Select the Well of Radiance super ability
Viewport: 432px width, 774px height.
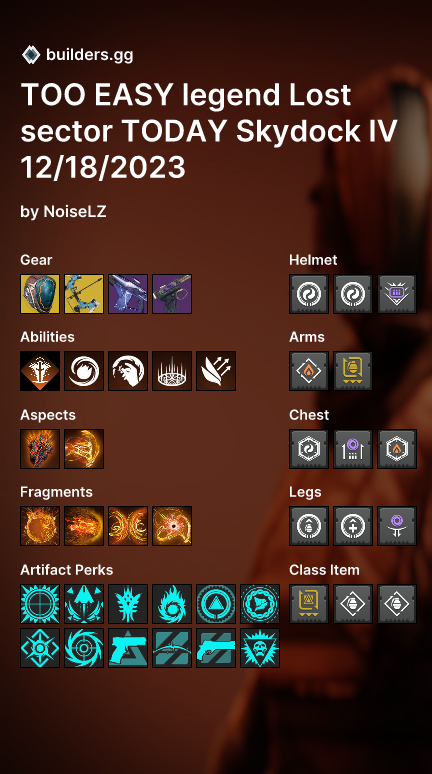click(40, 371)
